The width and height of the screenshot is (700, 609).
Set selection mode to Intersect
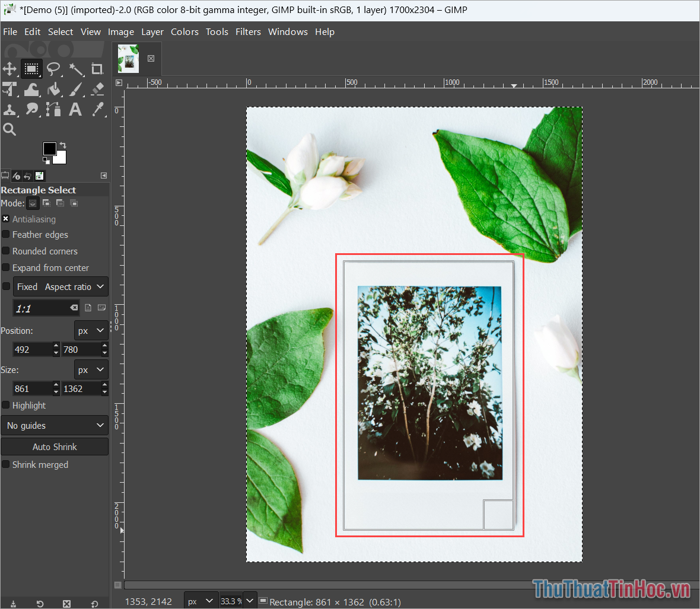[x=74, y=203]
